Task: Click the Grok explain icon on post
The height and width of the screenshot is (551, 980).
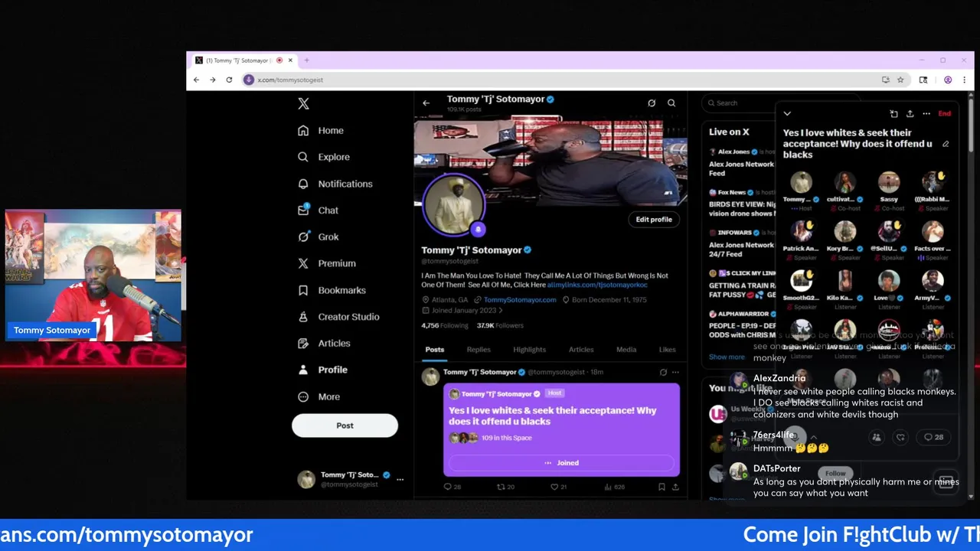Action: (x=663, y=372)
